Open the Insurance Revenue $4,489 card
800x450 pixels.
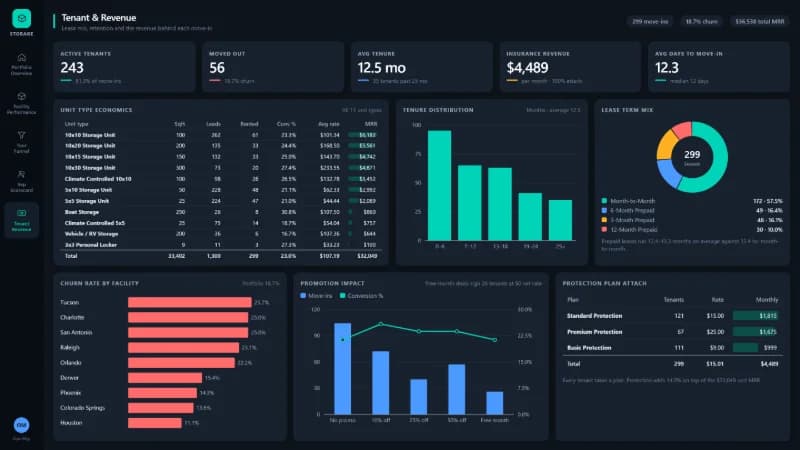[570, 67]
